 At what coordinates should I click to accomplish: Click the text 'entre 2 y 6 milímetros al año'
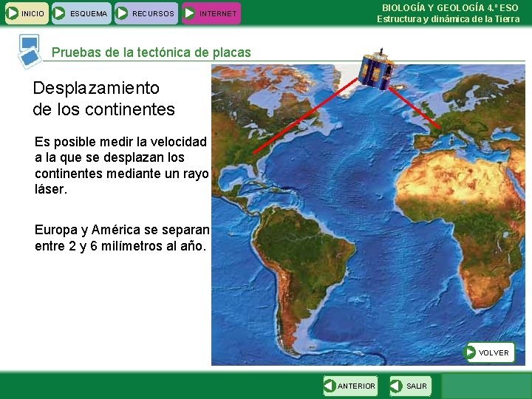coord(120,245)
